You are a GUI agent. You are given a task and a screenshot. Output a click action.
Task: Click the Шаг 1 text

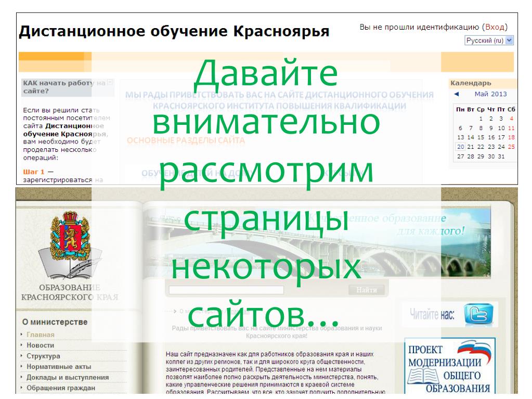click(34, 172)
